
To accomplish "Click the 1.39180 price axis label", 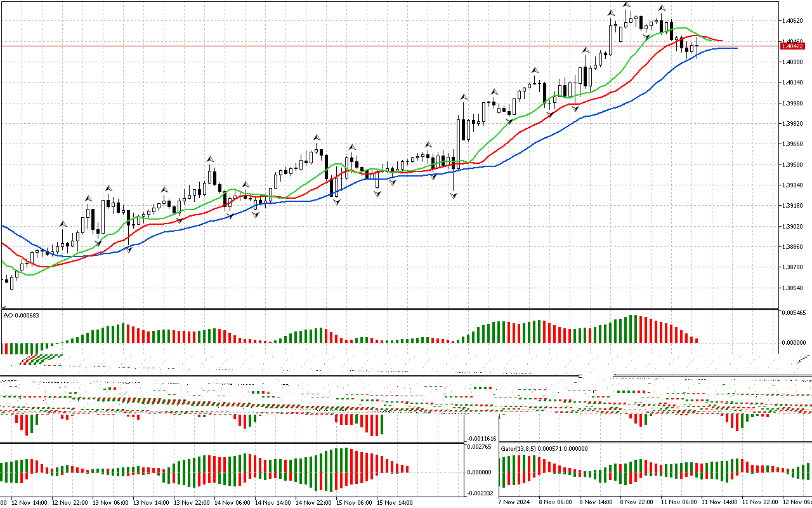I will (793, 206).
